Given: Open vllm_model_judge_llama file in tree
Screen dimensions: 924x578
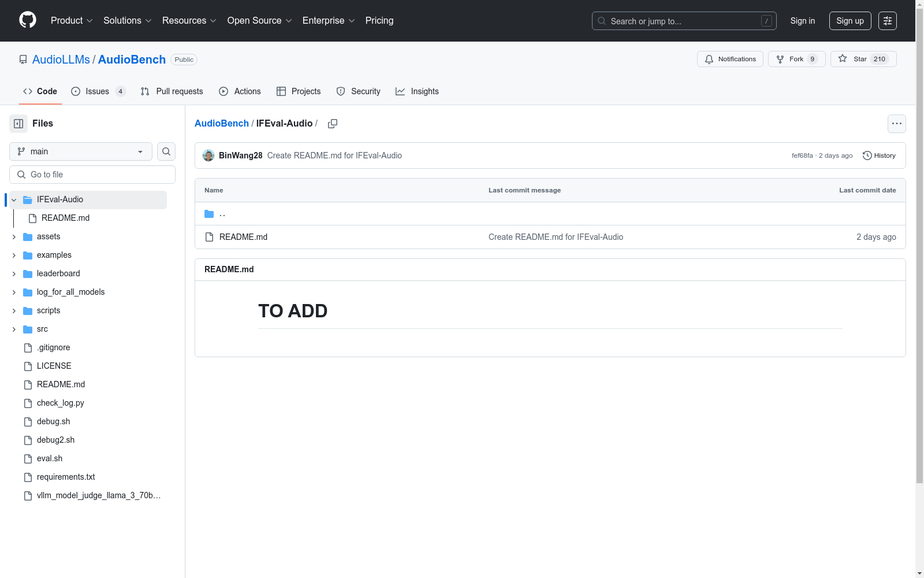Looking at the screenshot, I should click(x=99, y=496).
